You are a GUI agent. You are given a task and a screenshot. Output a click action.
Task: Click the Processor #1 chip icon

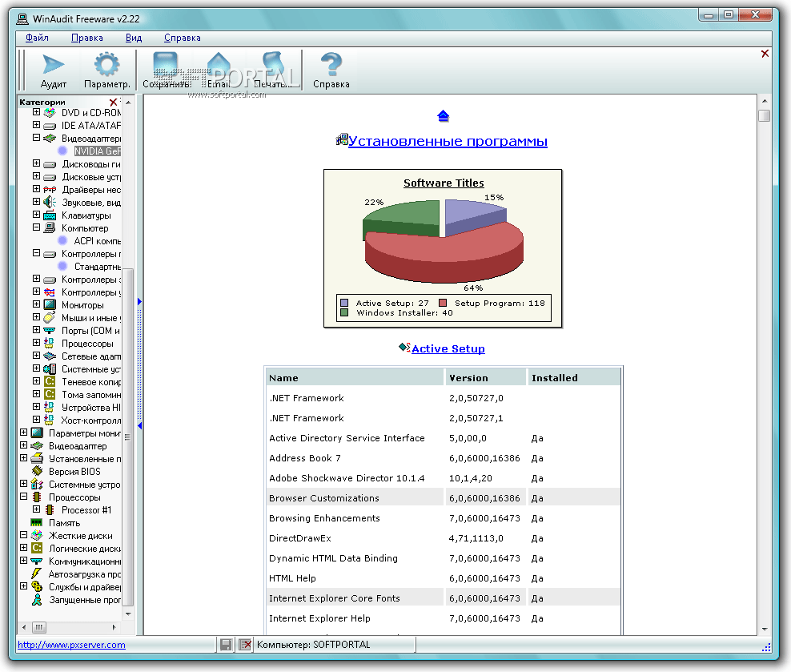coord(50,509)
